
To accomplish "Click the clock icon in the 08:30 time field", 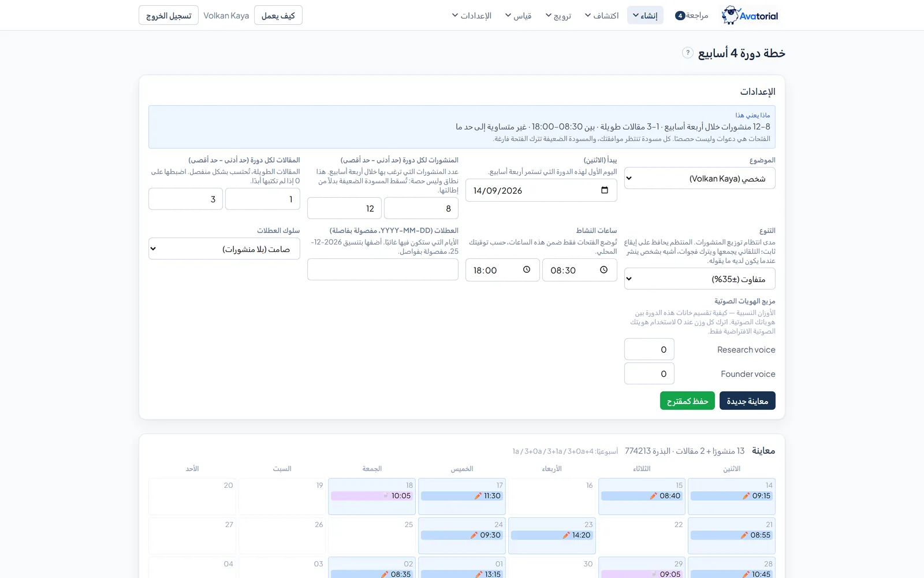I will 603,270.
